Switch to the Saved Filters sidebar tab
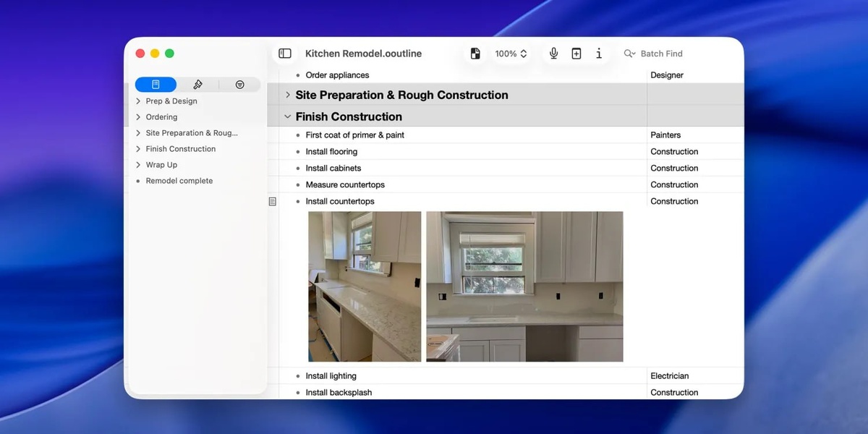Image resolution: width=868 pixels, height=434 pixels. pos(239,85)
